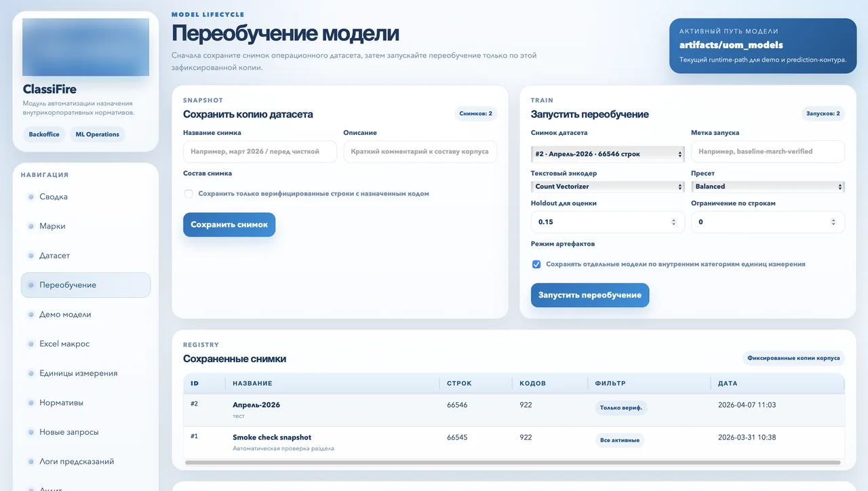The image size is (868, 491).
Task: Click the artifacts/uom_models model path
Action: (x=731, y=45)
